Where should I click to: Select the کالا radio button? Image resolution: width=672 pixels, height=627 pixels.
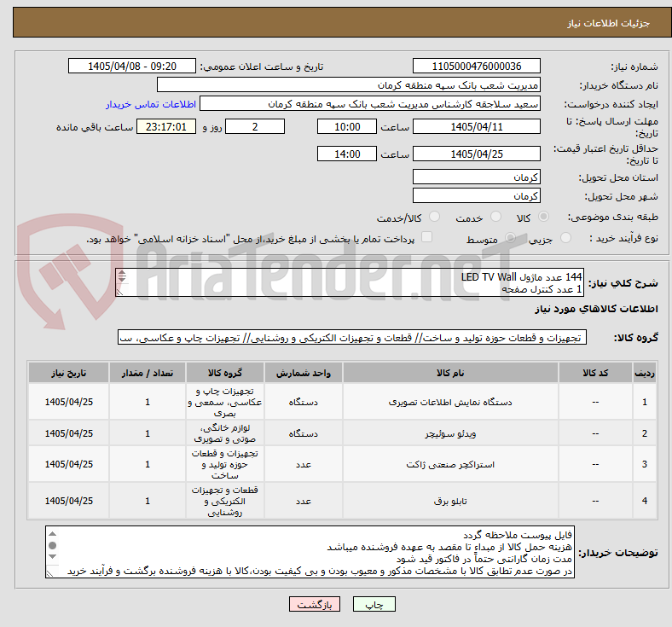(x=543, y=217)
